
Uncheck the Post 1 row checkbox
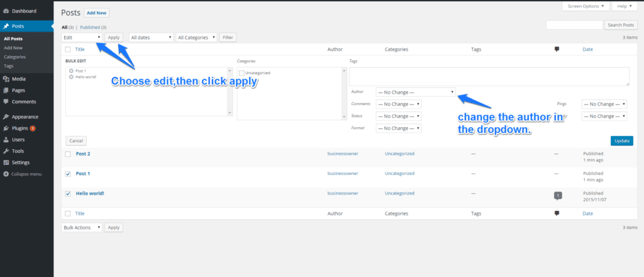point(68,174)
